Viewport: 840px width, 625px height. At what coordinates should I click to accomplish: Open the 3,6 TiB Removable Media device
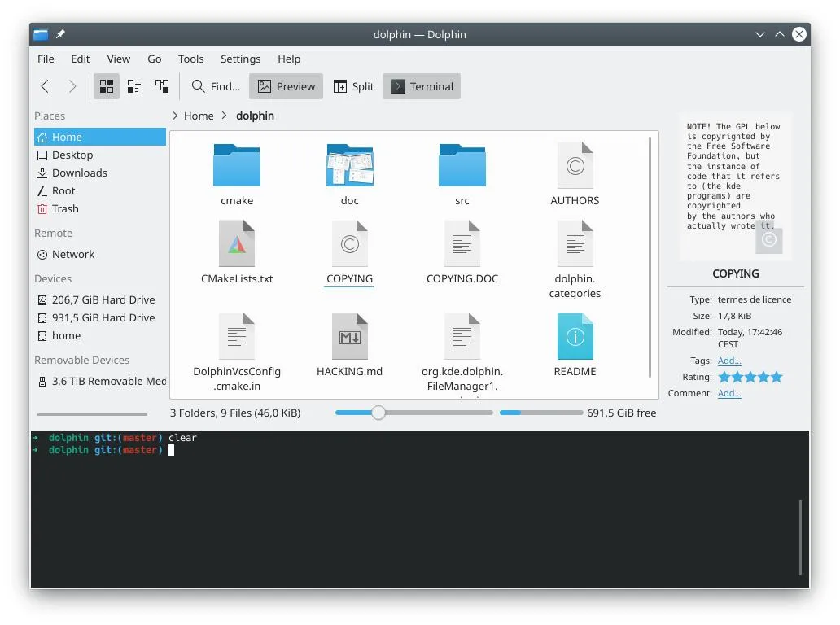pyautogui.click(x=100, y=381)
